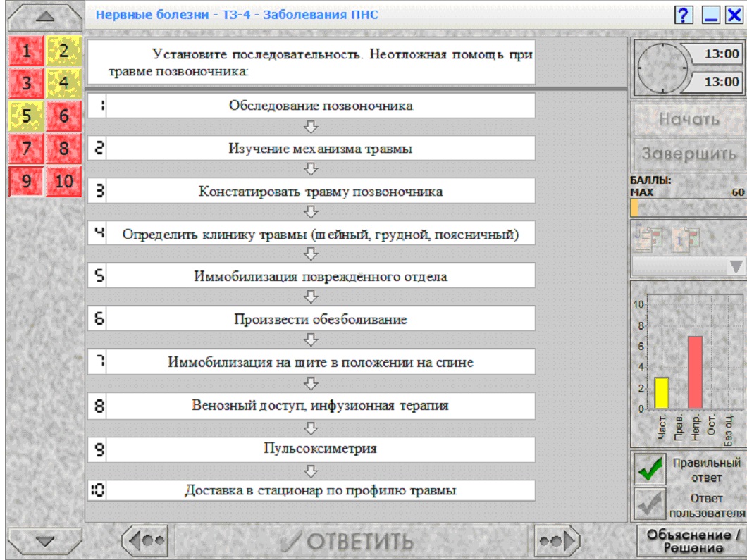747x560 pixels.
Task: Select question 2 tile
Action: 64,51
